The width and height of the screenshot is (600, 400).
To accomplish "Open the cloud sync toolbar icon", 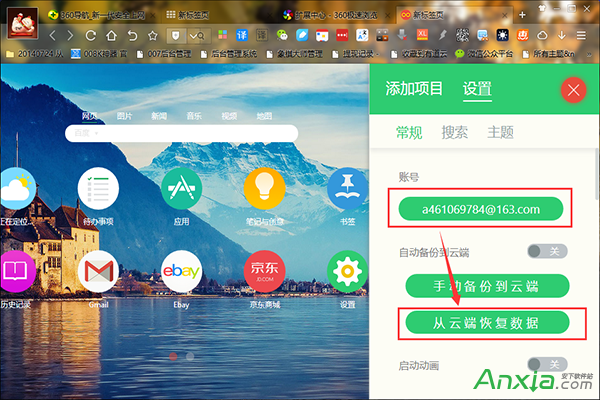I will tap(542, 35).
